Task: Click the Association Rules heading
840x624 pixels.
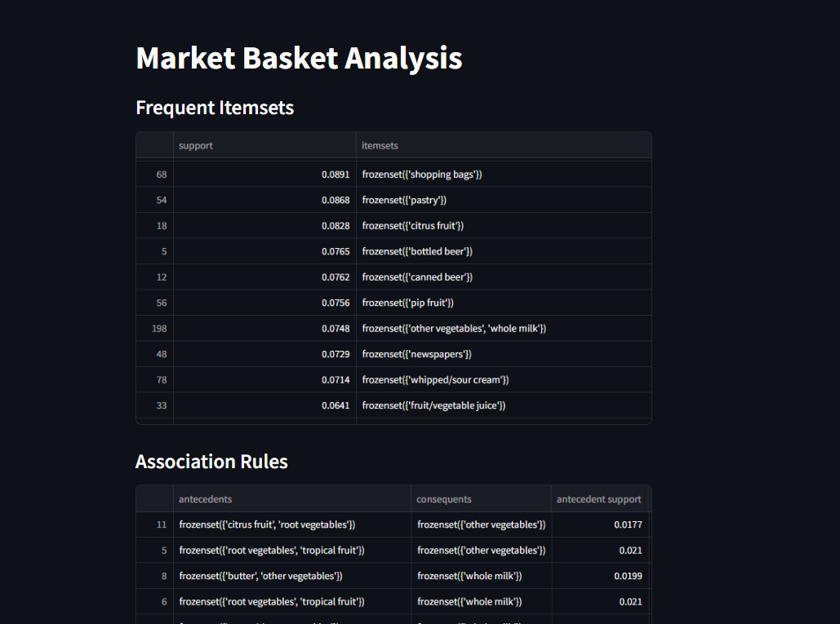Action: tap(211, 462)
